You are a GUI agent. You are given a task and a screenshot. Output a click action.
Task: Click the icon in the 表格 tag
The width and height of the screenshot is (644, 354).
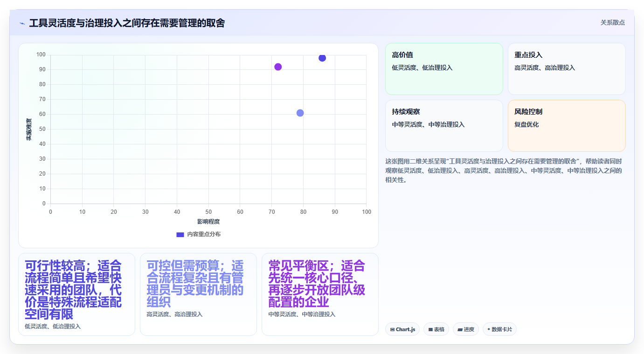tap(430, 329)
